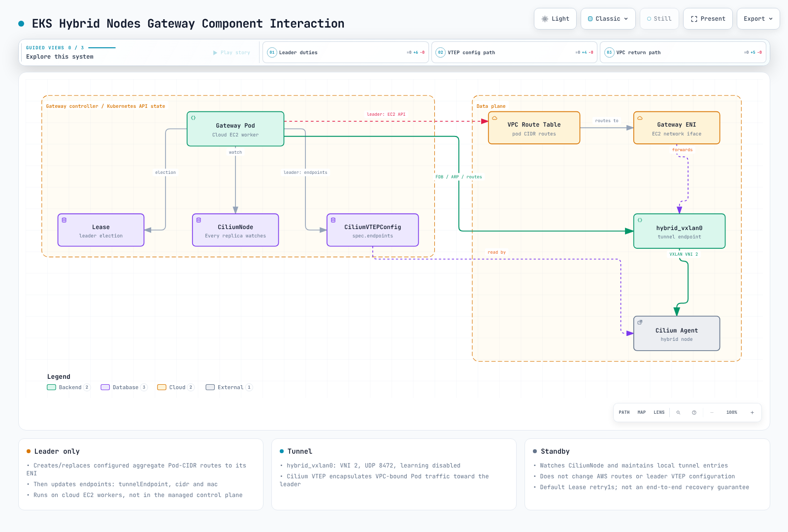Click the Backend count badge 2
This screenshot has height=532, width=788.
(x=87, y=387)
